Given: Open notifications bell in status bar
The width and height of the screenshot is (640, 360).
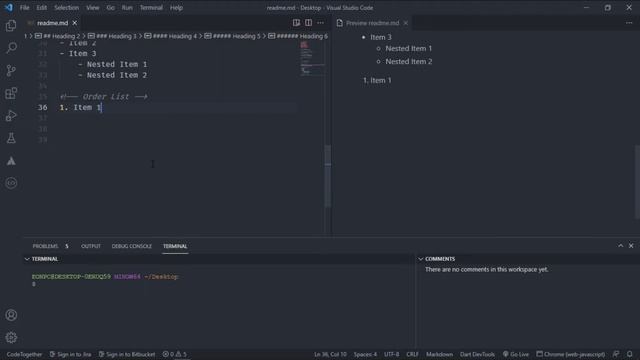Looking at the screenshot, I should click(629, 354).
